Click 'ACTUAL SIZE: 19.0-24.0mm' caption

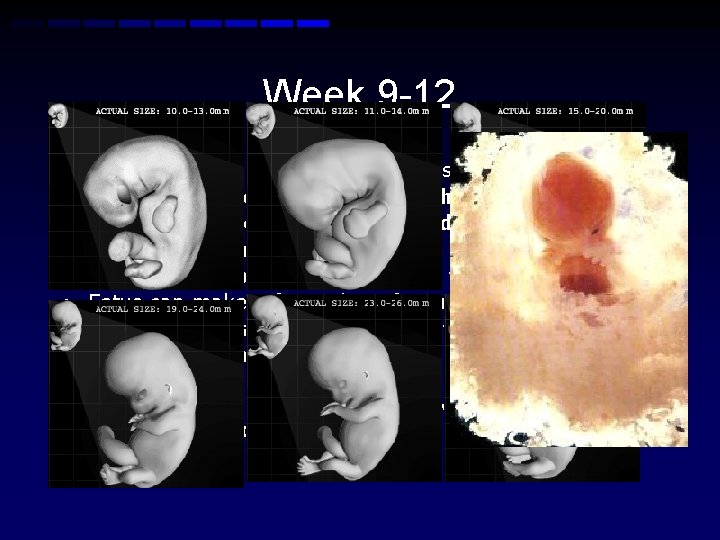[163, 309]
